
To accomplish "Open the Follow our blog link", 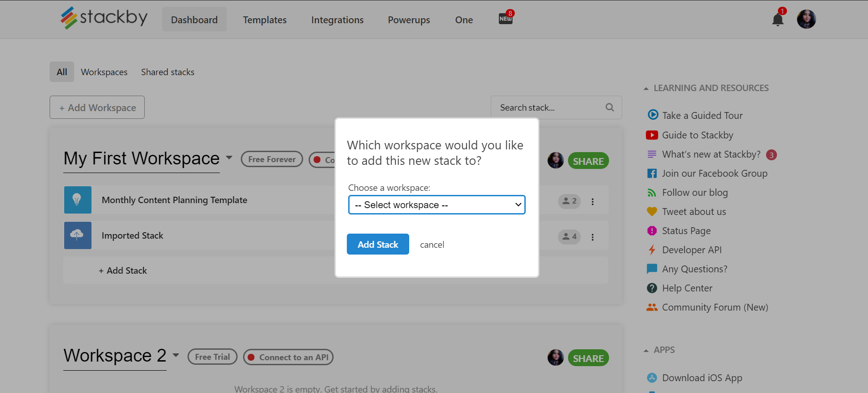I will (695, 193).
